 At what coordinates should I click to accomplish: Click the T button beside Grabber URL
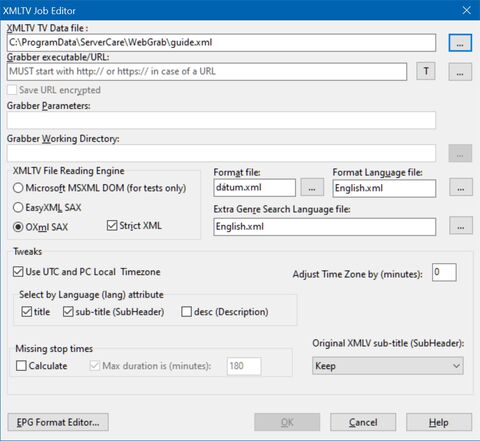pos(426,71)
